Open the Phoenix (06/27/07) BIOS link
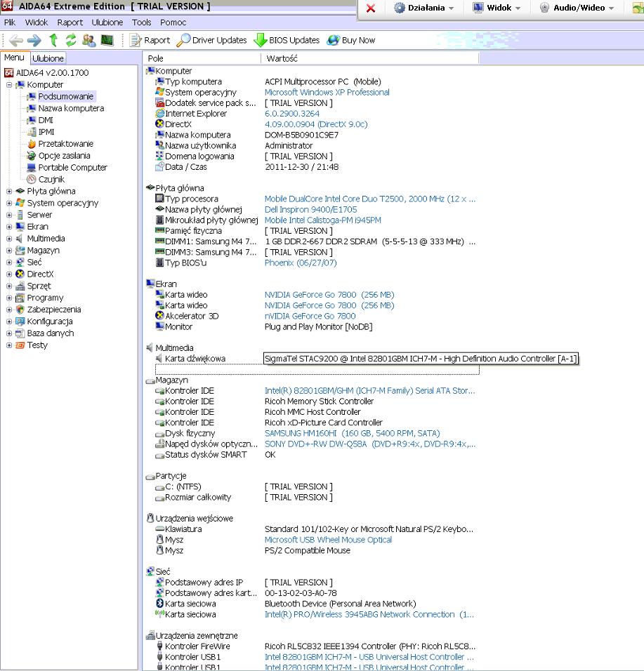The width and height of the screenshot is (644, 671). click(x=300, y=263)
